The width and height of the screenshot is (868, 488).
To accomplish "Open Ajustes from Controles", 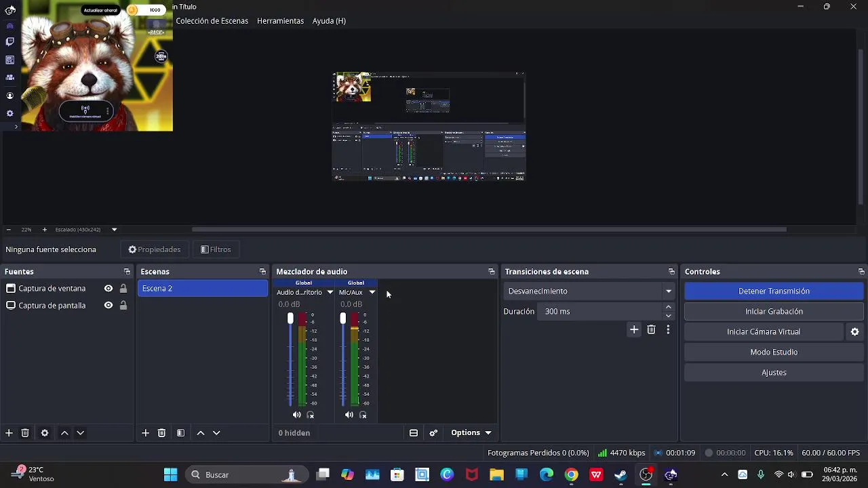I will (x=774, y=373).
